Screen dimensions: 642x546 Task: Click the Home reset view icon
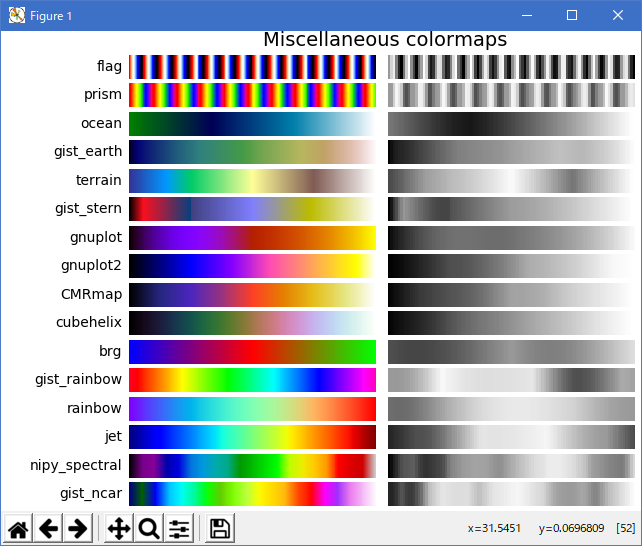point(18,528)
